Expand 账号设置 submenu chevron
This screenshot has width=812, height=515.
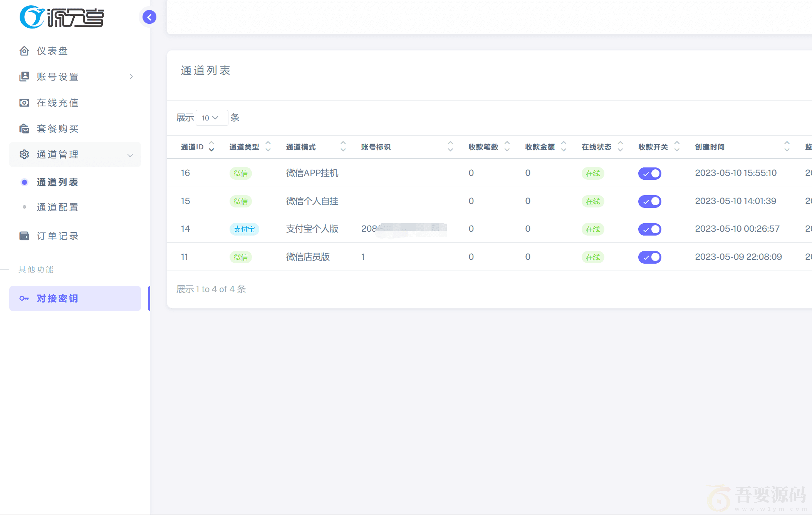click(131, 77)
